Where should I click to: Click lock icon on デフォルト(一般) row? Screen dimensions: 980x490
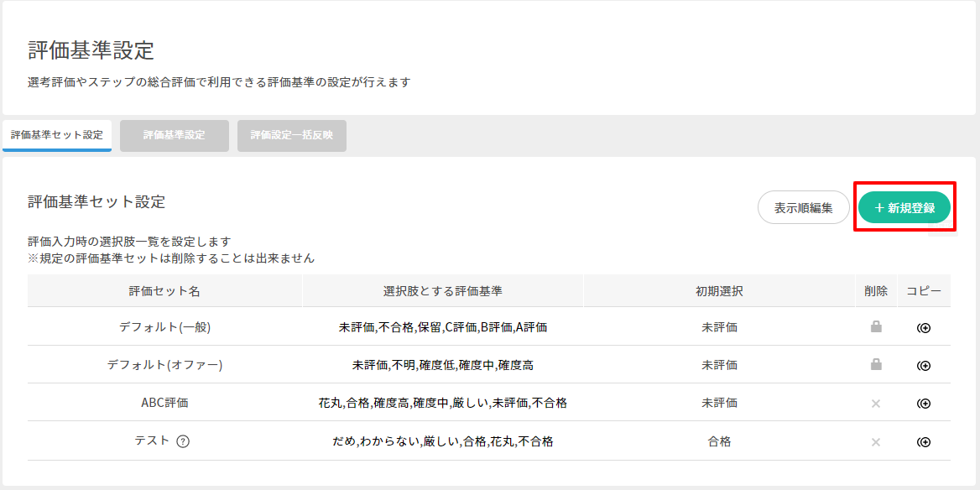[x=876, y=327]
